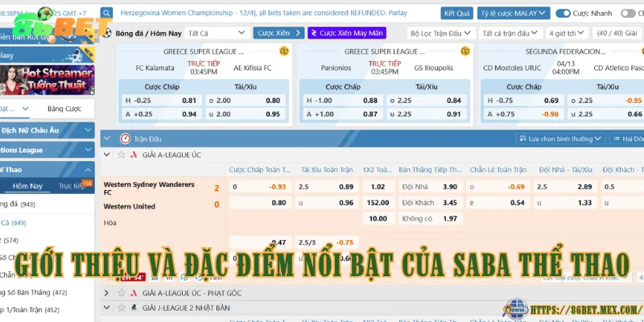Star the GIẢI J-LEAGUE 2 NHẬT BẢN league
The image size is (644, 322).
tap(122, 308)
